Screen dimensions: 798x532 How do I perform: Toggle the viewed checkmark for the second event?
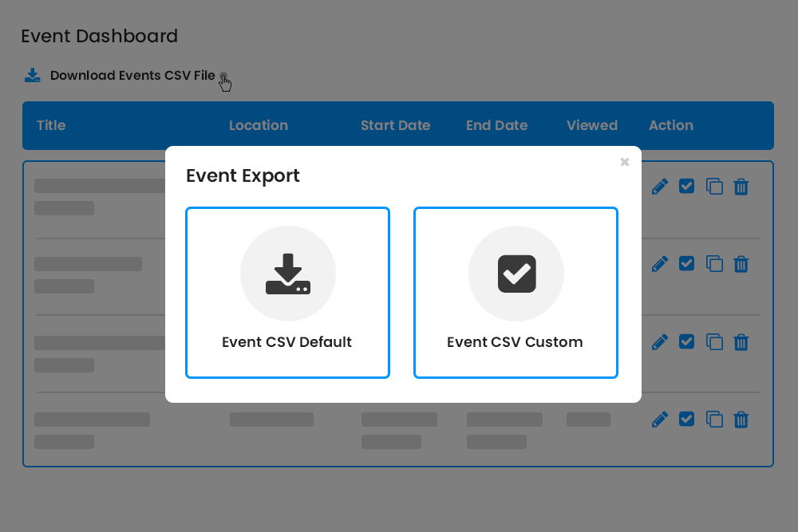[686, 263]
